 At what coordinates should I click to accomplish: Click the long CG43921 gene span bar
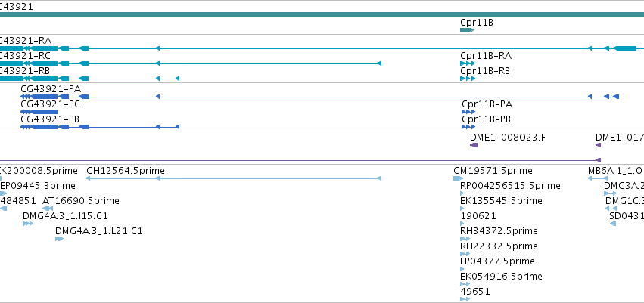(x=322, y=14)
